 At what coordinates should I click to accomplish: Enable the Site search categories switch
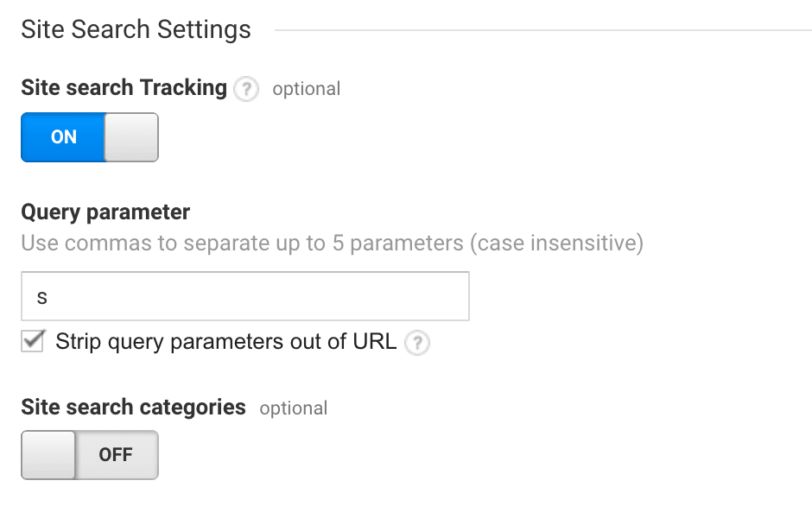pyautogui.click(x=90, y=454)
